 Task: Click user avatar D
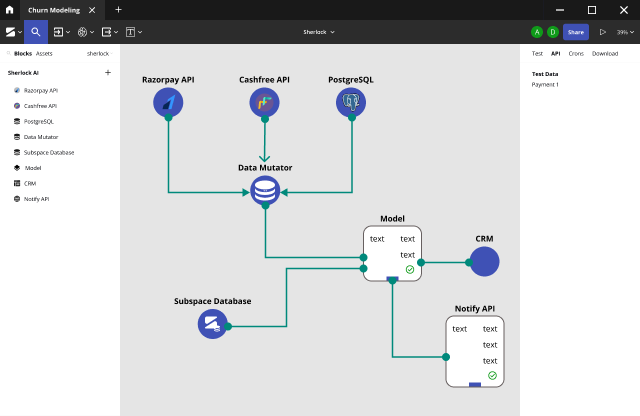click(553, 32)
